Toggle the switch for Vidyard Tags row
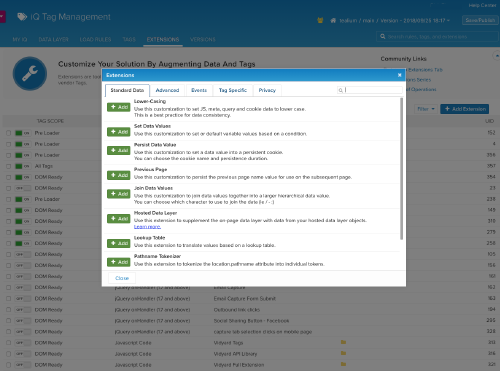Viewport: 500px width, 371px height. 23,343
